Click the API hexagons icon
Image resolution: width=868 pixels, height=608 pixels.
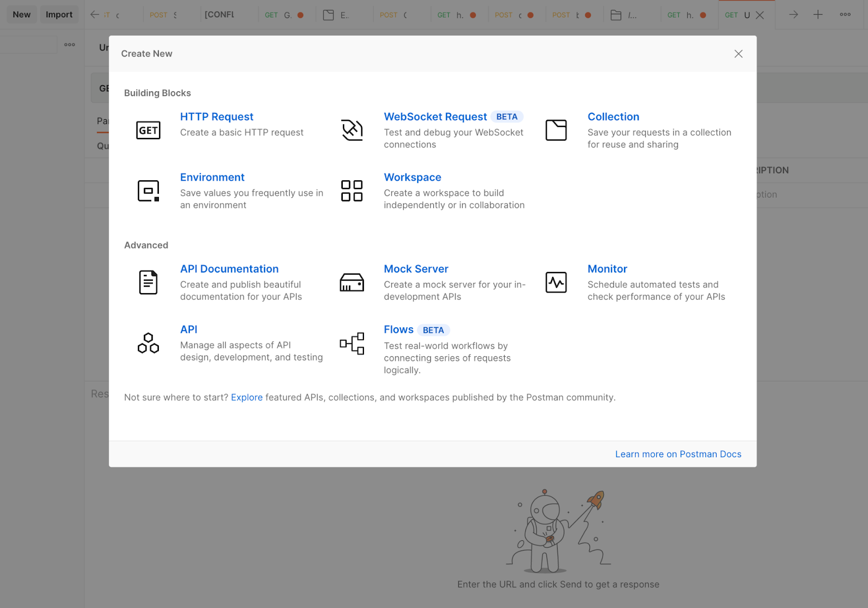pos(148,343)
